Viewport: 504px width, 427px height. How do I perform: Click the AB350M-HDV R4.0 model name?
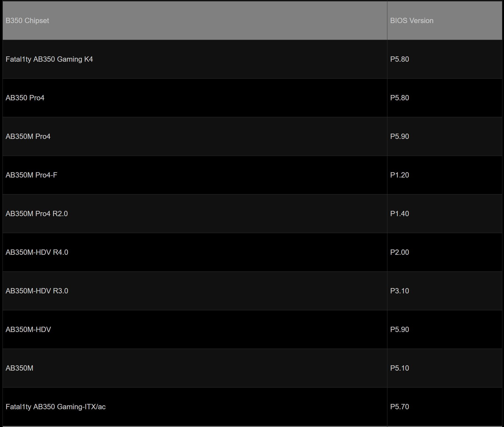37,252
